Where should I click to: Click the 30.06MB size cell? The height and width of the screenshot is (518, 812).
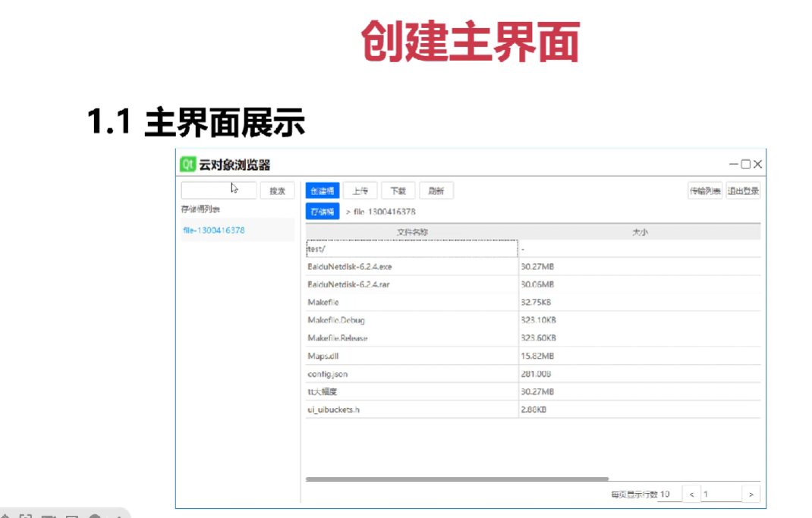coord(640,284)
